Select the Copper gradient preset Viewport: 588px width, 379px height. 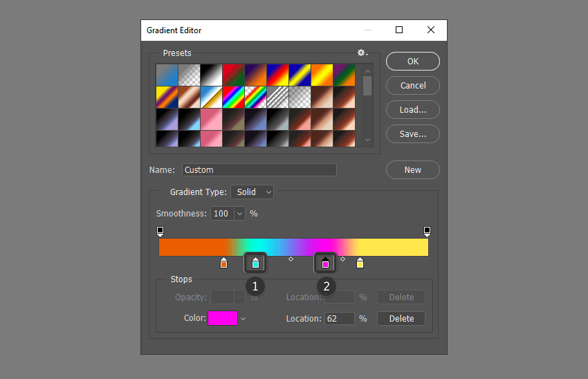tap(190, 97)
